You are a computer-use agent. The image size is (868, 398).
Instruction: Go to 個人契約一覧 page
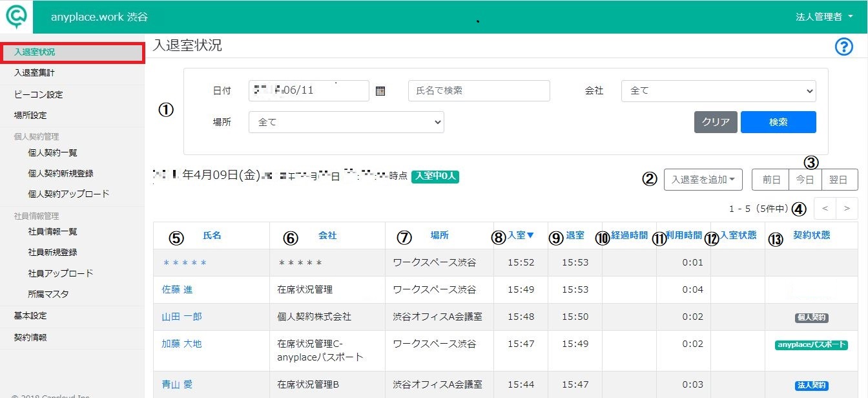pos(53,152)
